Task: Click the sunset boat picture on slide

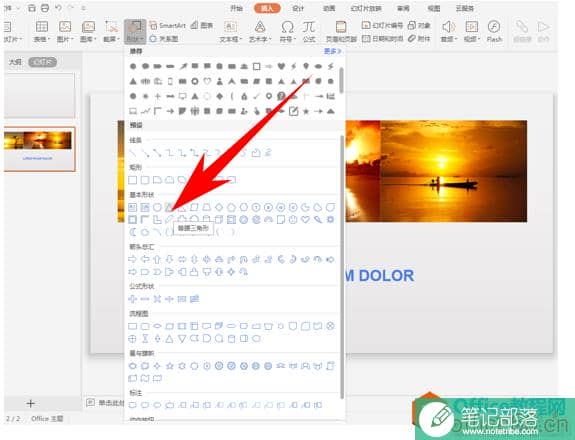Action: 453,171
